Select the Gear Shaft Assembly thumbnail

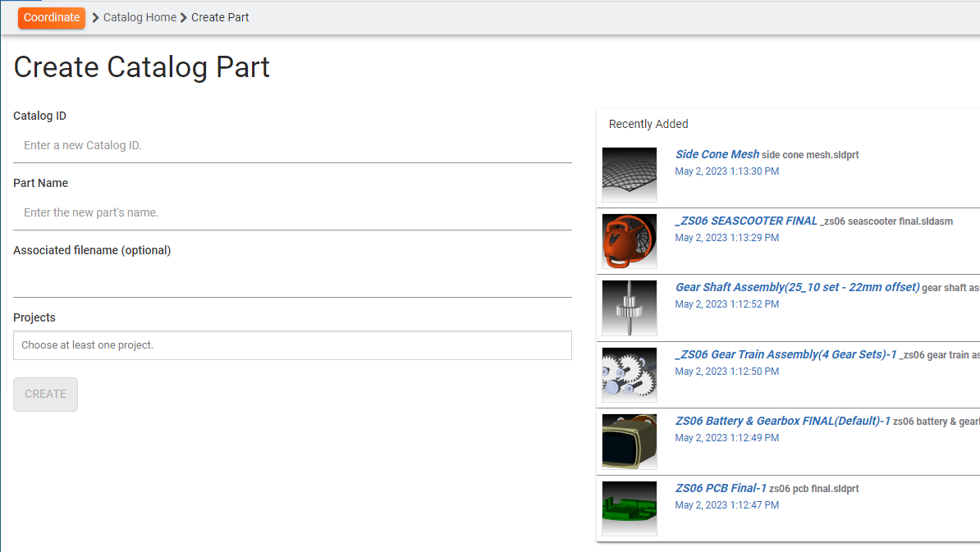(x=630, y=308)
